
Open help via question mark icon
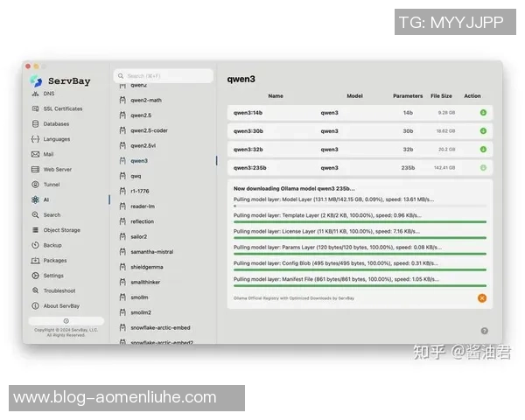click(x=485, y=331)
